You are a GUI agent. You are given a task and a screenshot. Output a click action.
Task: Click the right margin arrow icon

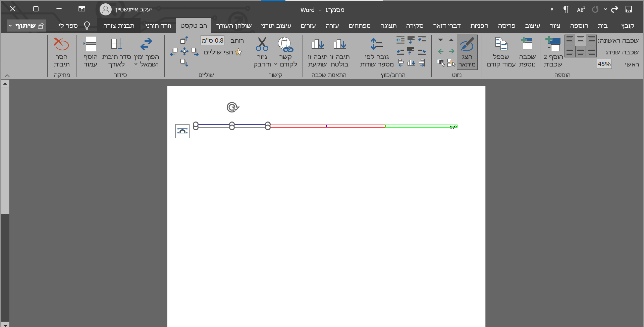(x=195, y=51)
